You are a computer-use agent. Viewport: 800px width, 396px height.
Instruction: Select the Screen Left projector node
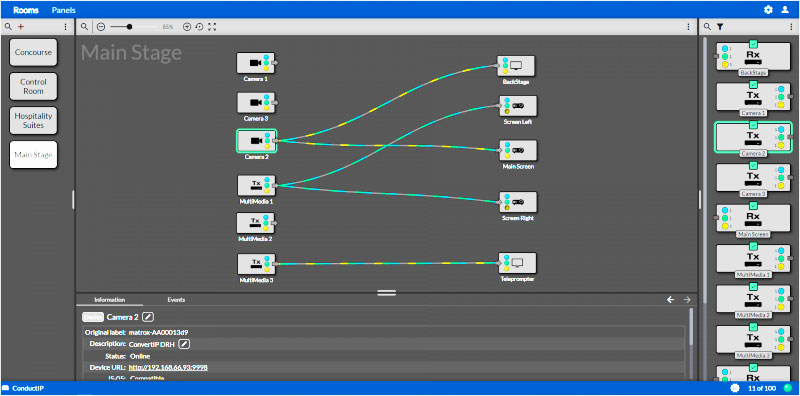(x=518, y=106)
